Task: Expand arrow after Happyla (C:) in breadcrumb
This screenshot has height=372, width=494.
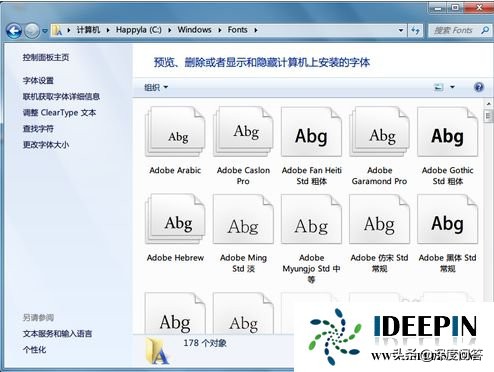Action: tap(170, 30)
